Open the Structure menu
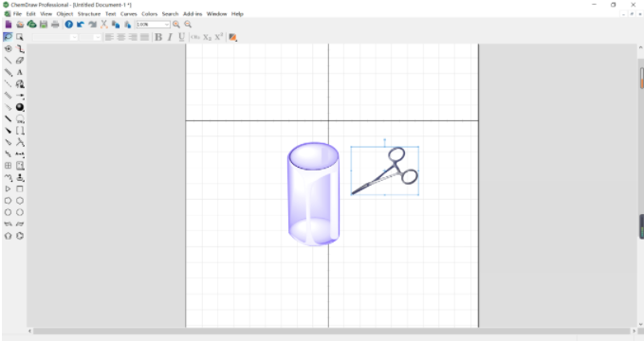The width and height of the screenshot is (644, 341). point(89,14)
